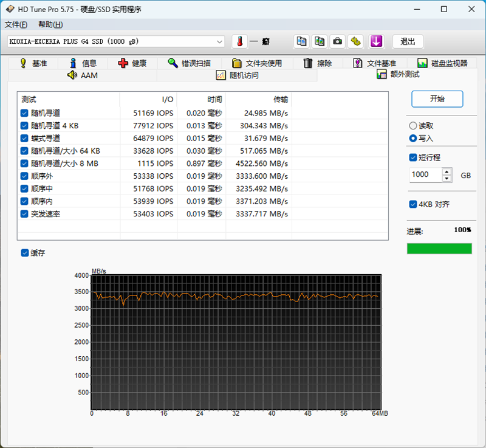
Task: Uncheck the 随机寻道 test checkbox
Action: click(x=24, y=113)
